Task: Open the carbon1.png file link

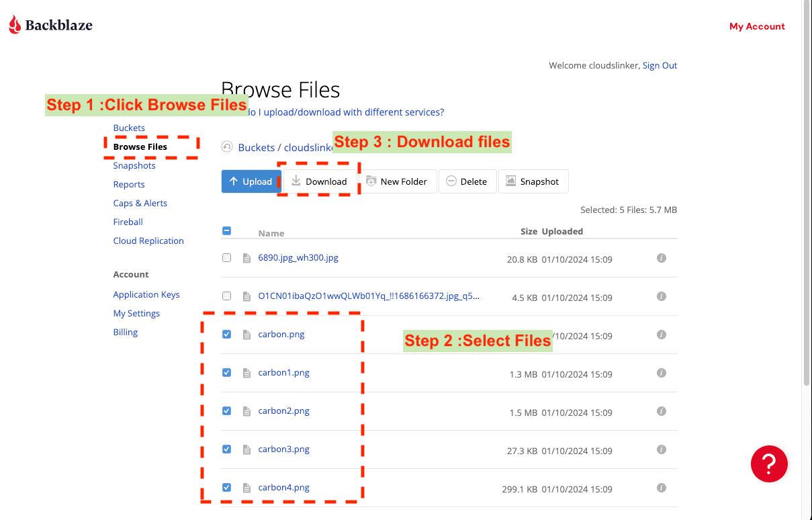Action: 284,372
